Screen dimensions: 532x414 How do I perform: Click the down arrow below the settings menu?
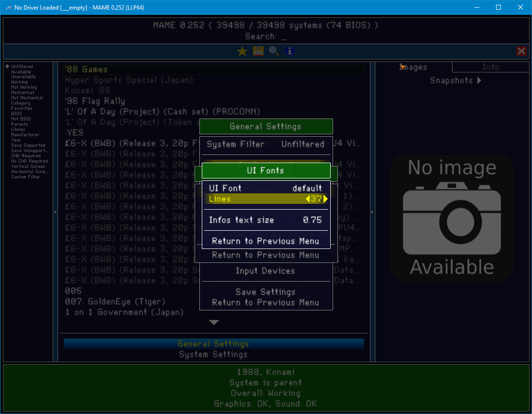point(214,322)
